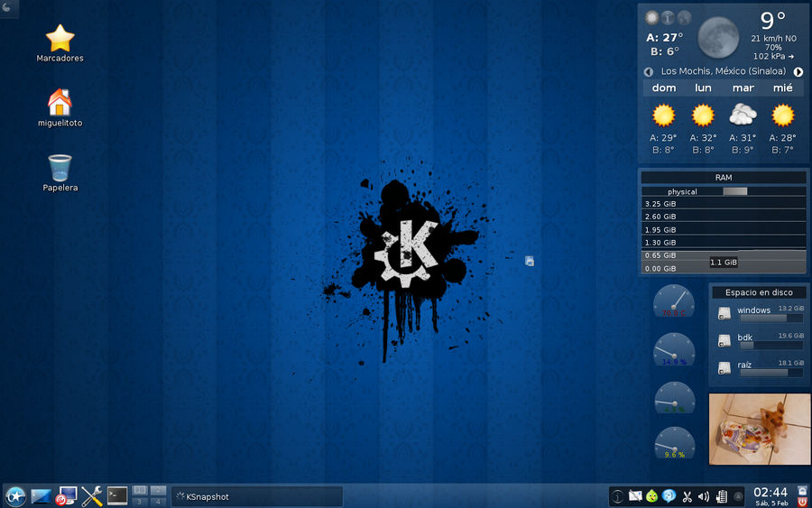This screenshot has height=508, width=812.
Task: Click the 102 kPa pressure reading
Action: pyautogui.click(x=773, y=56)
